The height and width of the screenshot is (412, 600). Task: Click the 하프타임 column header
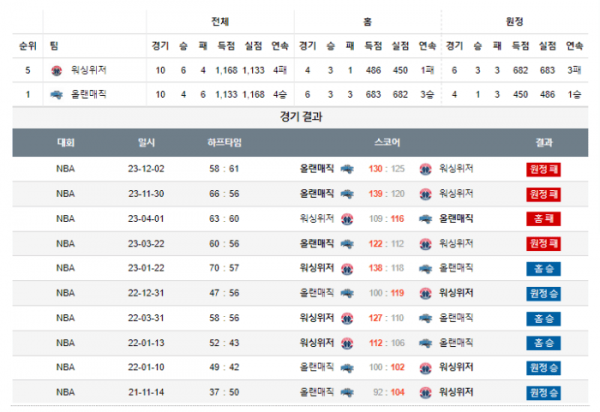coord(224,143)
